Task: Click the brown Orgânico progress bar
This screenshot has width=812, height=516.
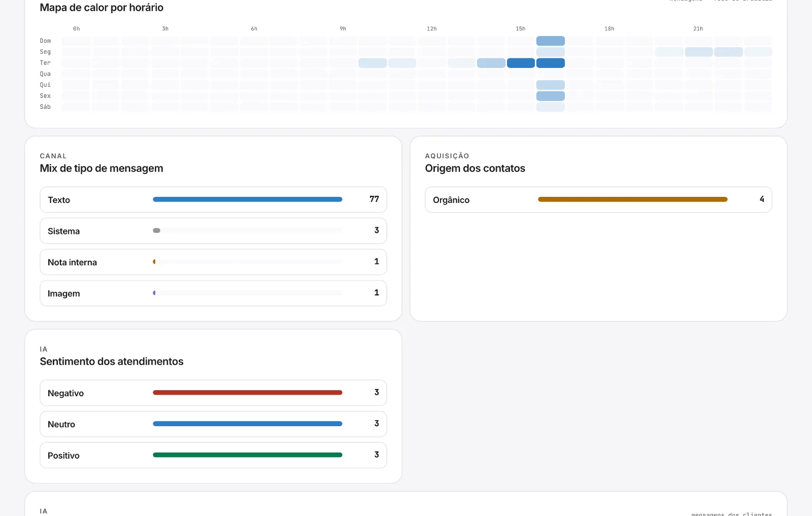Action: click(633, 199)
